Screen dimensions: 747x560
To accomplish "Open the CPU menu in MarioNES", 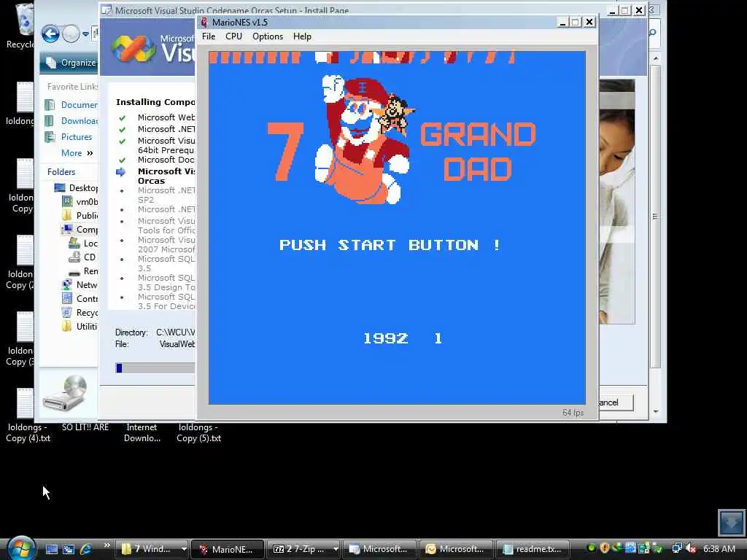I will [233, 36].
